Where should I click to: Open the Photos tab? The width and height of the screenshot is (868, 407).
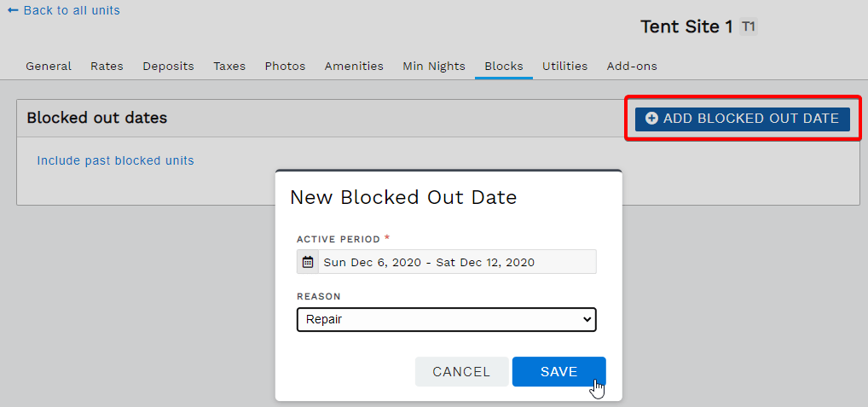[x=285, y=67]
